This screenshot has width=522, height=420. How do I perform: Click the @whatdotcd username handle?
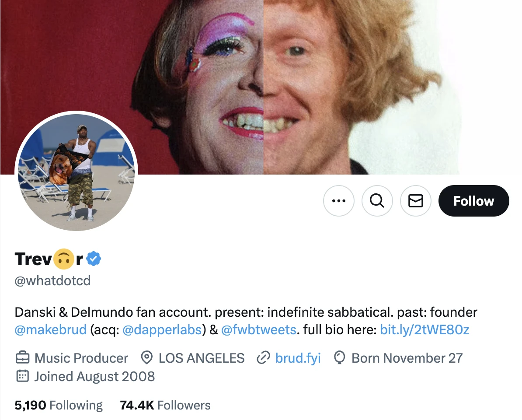coord(52,280)
